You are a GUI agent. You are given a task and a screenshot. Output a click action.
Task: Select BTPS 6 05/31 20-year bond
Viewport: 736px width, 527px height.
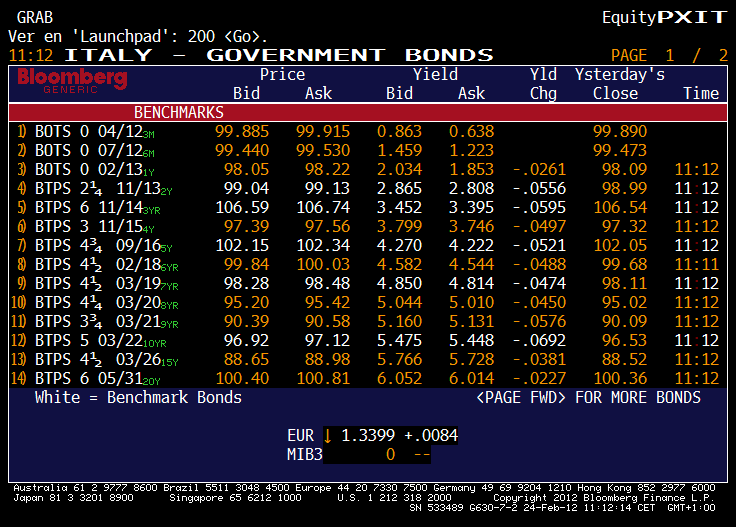click(x=368, y=378)
